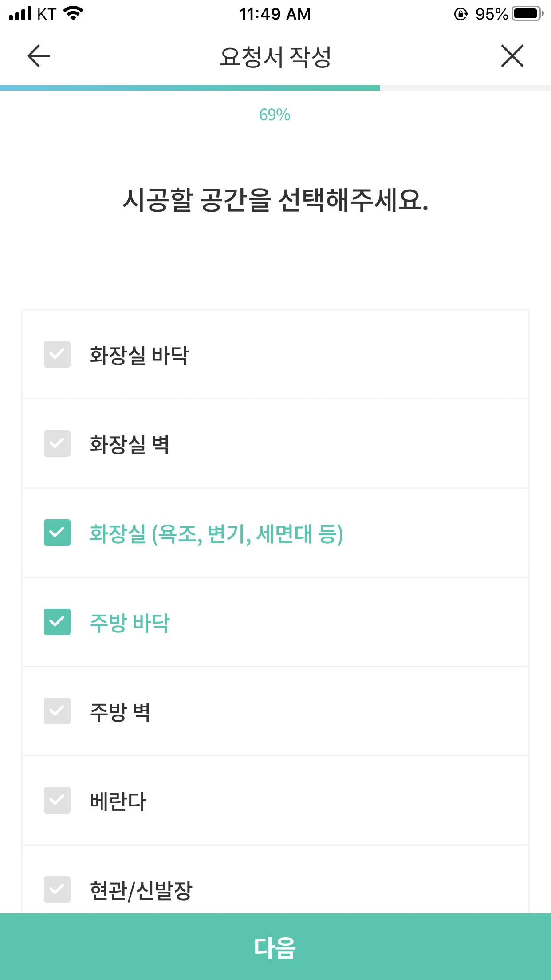Select the 화장실 바닥 option label

(139, 355)
